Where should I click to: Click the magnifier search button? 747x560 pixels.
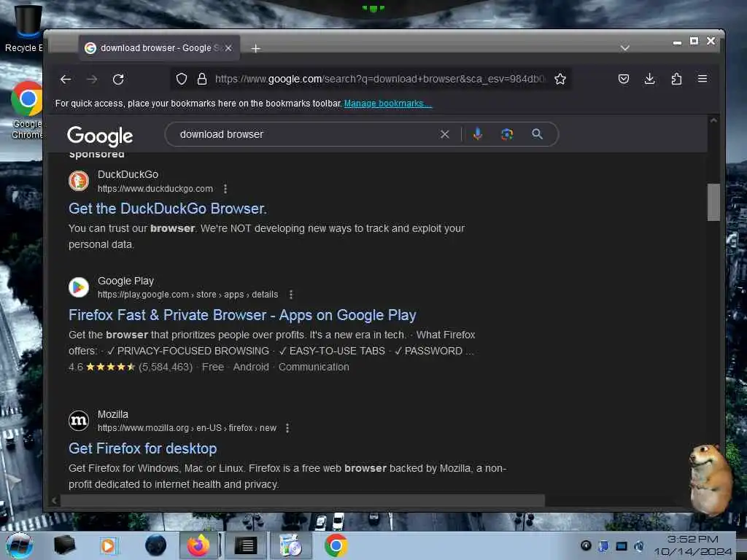click(x=537, y=134)
